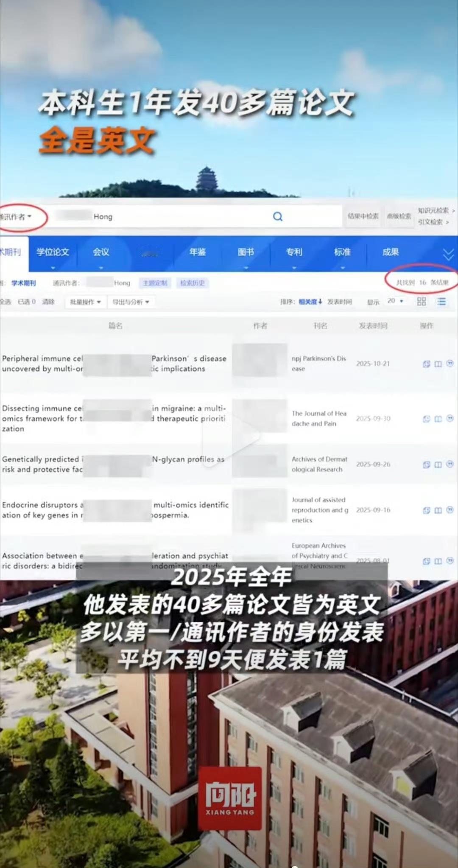Viewport: 458px width, 868px height.
Task: Cite the Archives of Dermatological Research paper
Action: pos(450,464)
